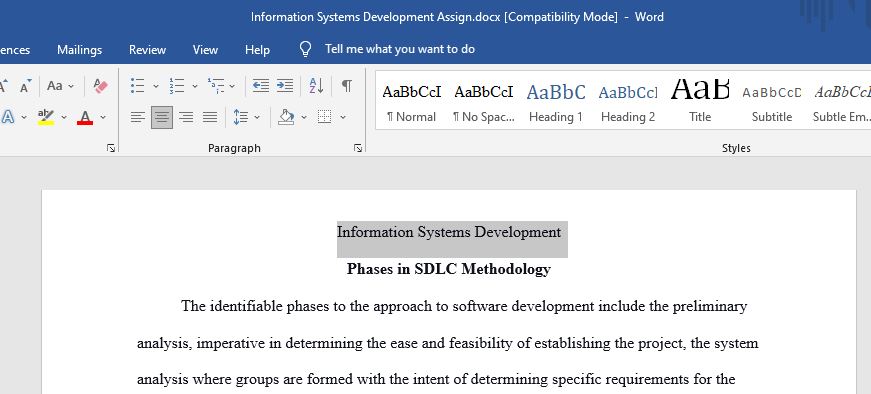Click Increase Indent icon
The height and width of the screenshot is (394, 871).
click(x=285, y=86)
